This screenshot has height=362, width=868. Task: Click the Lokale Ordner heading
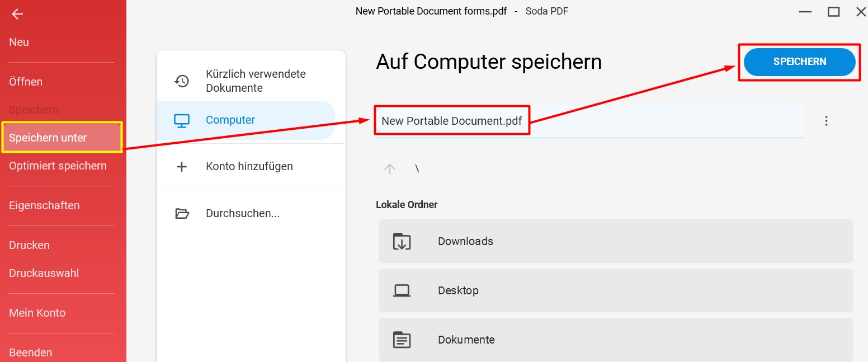coord(407,205)
